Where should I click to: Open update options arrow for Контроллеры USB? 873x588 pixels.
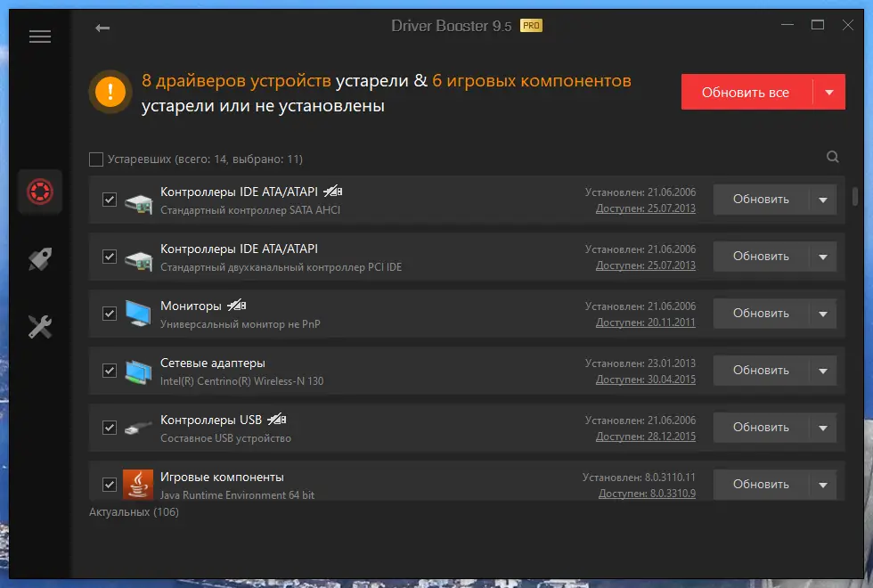click(x=823, y=428)
